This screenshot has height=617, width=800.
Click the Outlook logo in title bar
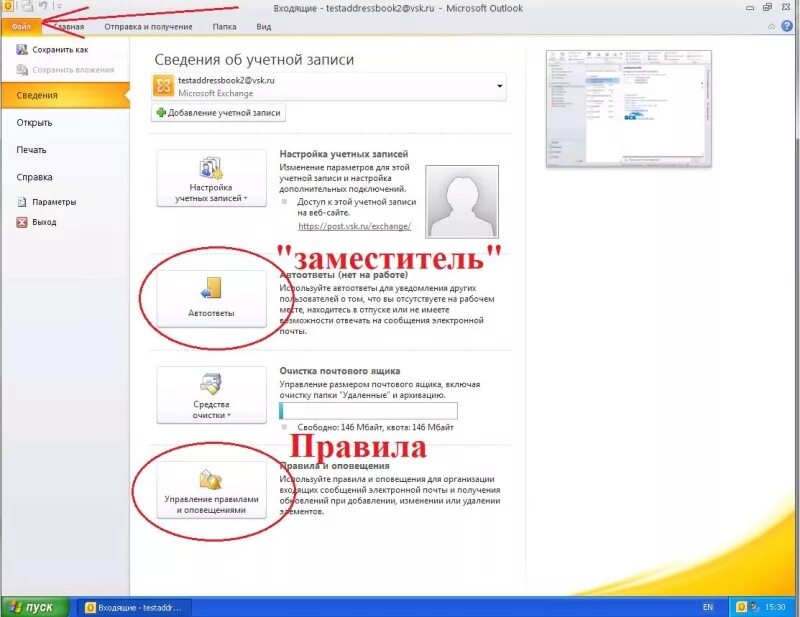[7, 6]
